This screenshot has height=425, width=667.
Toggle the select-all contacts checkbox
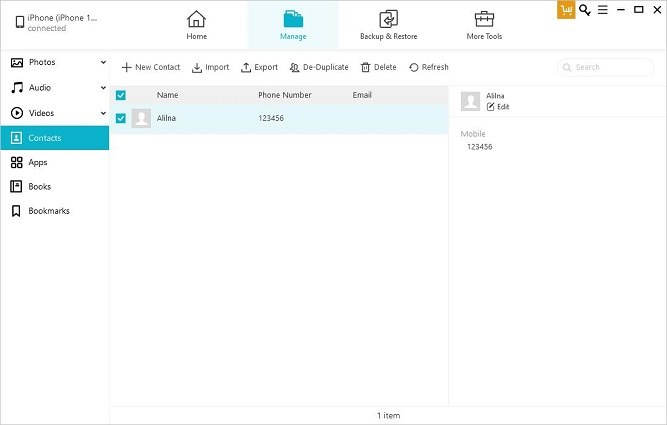121,95
